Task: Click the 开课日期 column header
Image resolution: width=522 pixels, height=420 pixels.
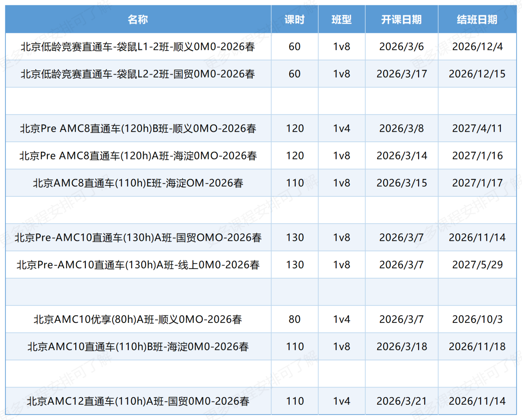Action: pos(401,19)
